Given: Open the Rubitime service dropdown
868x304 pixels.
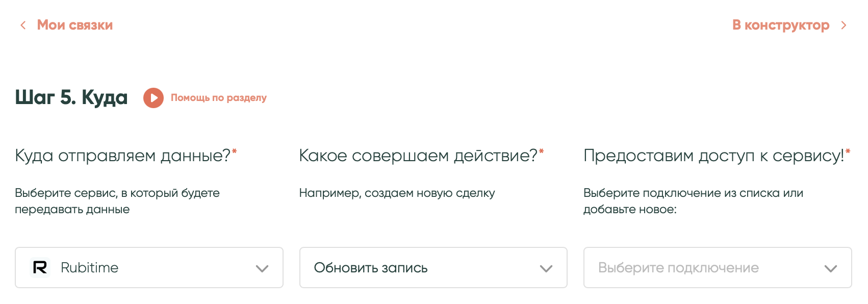Looking at the screenshot, I should [x=149, y=268].
